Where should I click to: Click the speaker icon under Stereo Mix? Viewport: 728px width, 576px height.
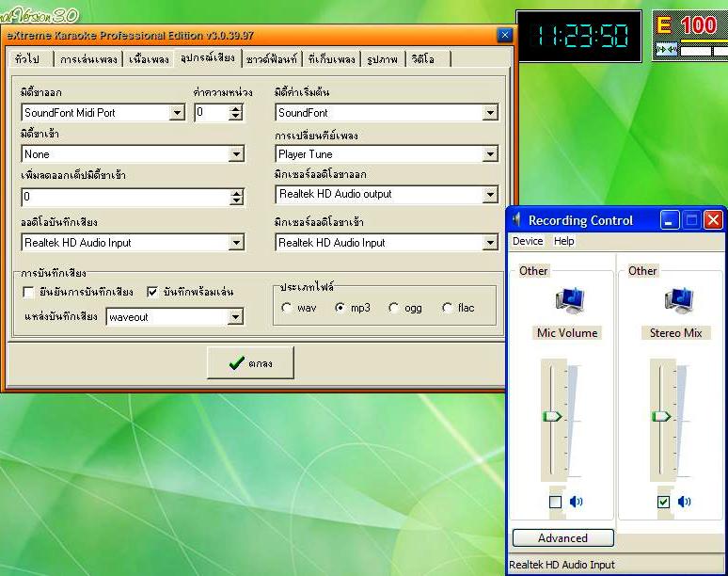(x=685, y=502)
